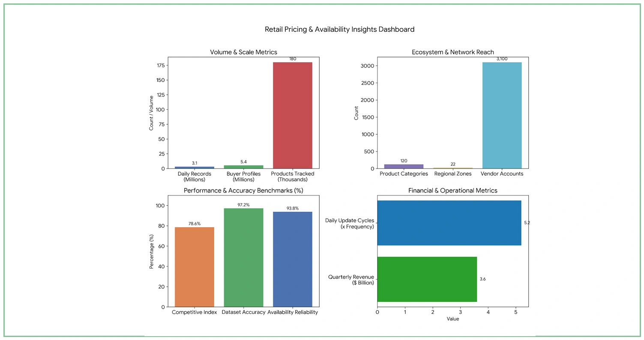Select the purple Product Categories bar
Image resolution: width=644 pixels, height=340 pixels.
pyautogui.click(x=404, y=166)
